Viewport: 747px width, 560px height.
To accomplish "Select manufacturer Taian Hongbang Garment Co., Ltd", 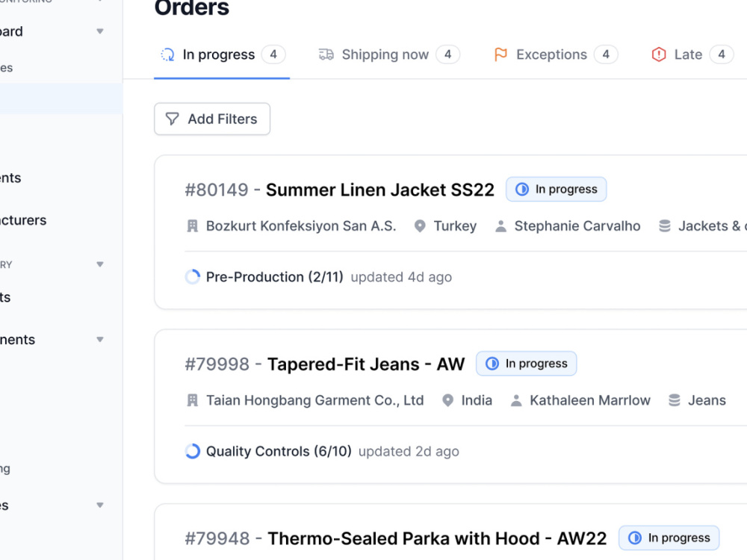I will pyautogui.click(x=315, y=400).
